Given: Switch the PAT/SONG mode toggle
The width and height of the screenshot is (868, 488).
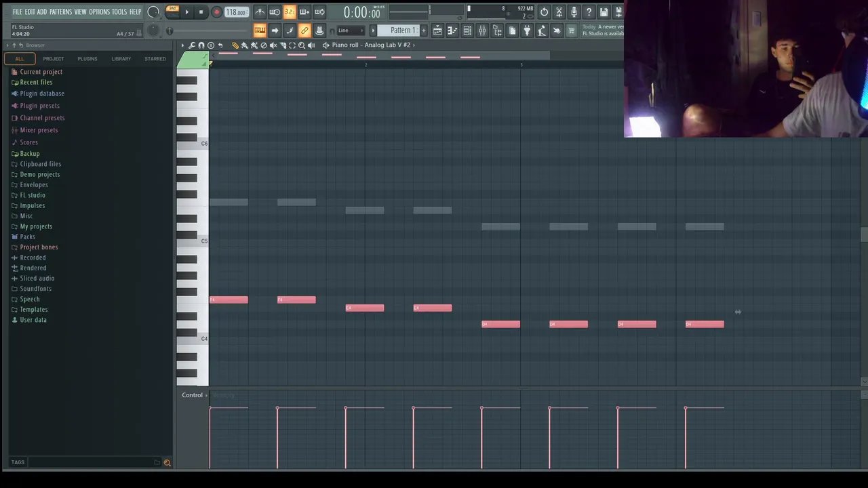Looking at the screenshot, I should tap(172, 12).
